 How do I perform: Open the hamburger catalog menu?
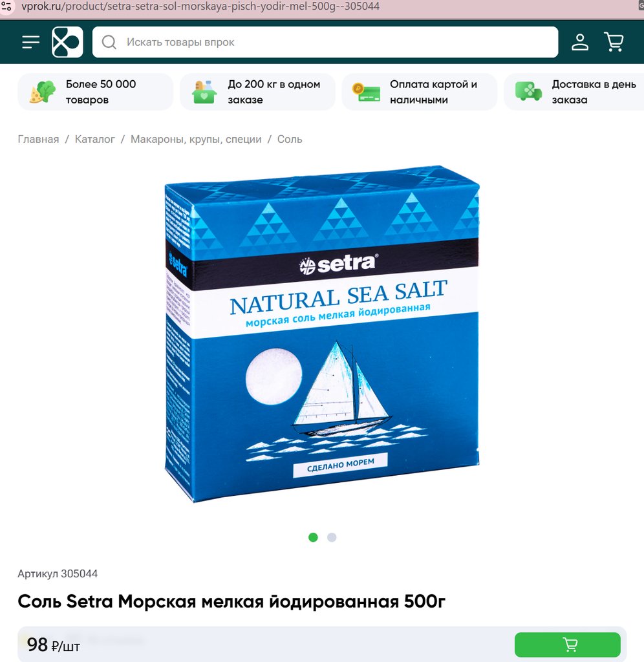tap(31, 42)
